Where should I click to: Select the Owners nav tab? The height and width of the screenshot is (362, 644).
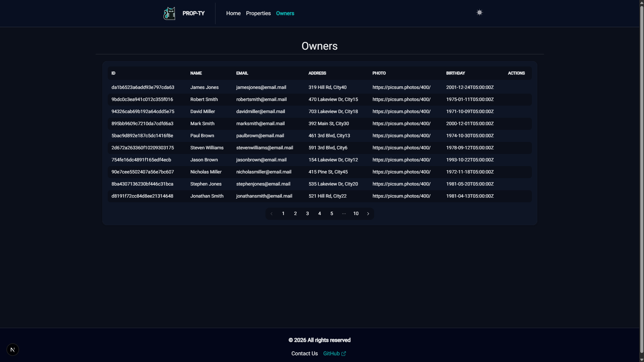click(285, 13)
